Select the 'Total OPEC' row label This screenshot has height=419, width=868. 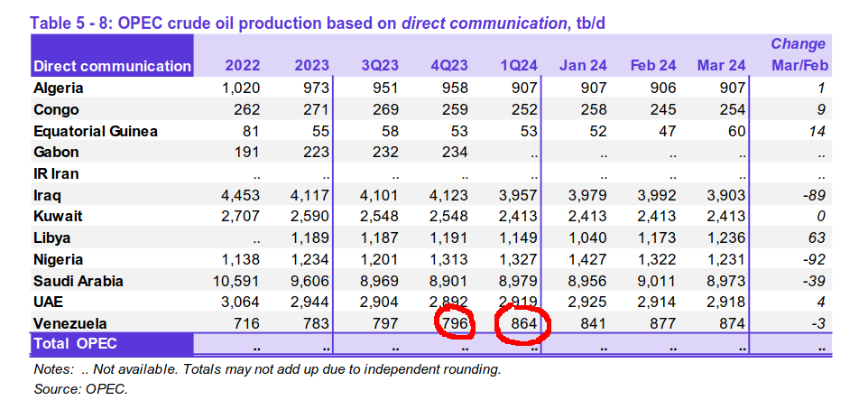pos(75,343)
